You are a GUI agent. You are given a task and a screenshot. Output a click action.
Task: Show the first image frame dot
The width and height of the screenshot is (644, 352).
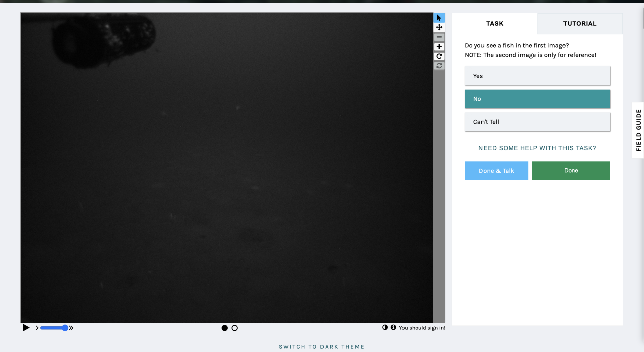click(x=225, y=328)
